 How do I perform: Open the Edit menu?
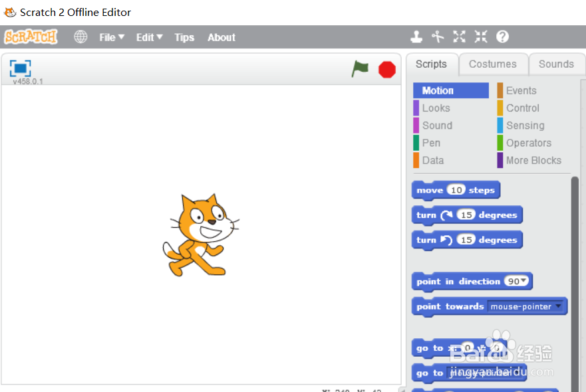(x=149, y=37)
